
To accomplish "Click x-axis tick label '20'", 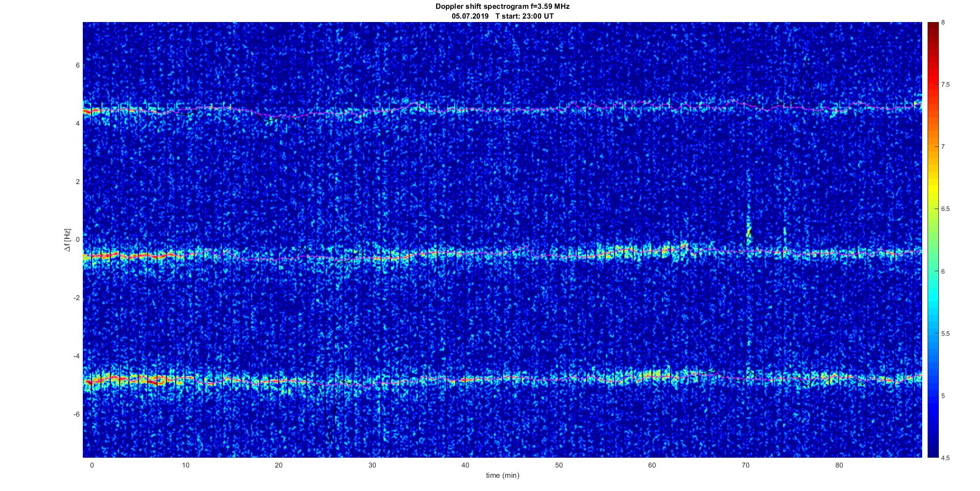I will [x=278, y=465].
